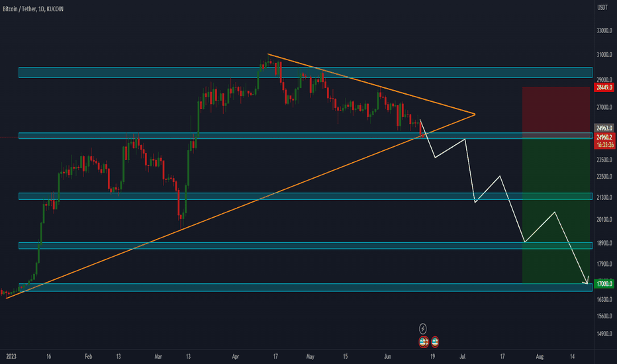617x364 pixels.
Task: Open the single US flag event marker
Action: tap(435, 342)
